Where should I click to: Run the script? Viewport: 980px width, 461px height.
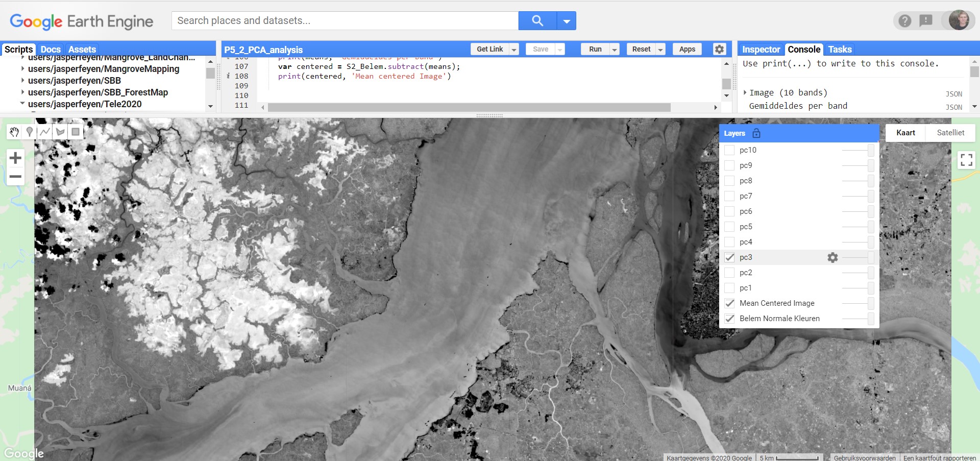595,49
